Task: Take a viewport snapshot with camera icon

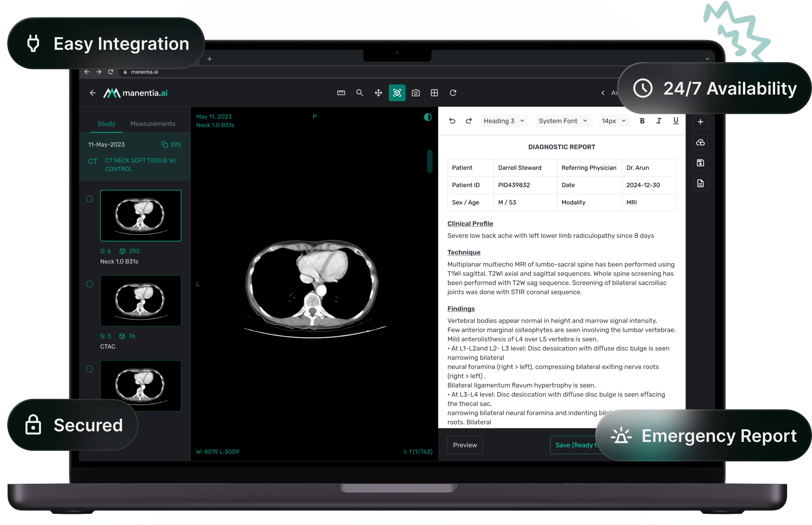Action: (x=416, y=93)
